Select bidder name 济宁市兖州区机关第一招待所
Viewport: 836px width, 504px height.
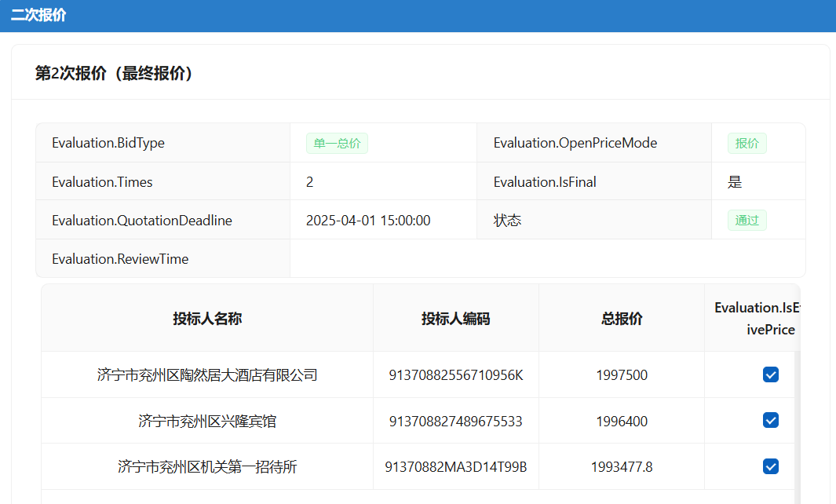[207, 467]
